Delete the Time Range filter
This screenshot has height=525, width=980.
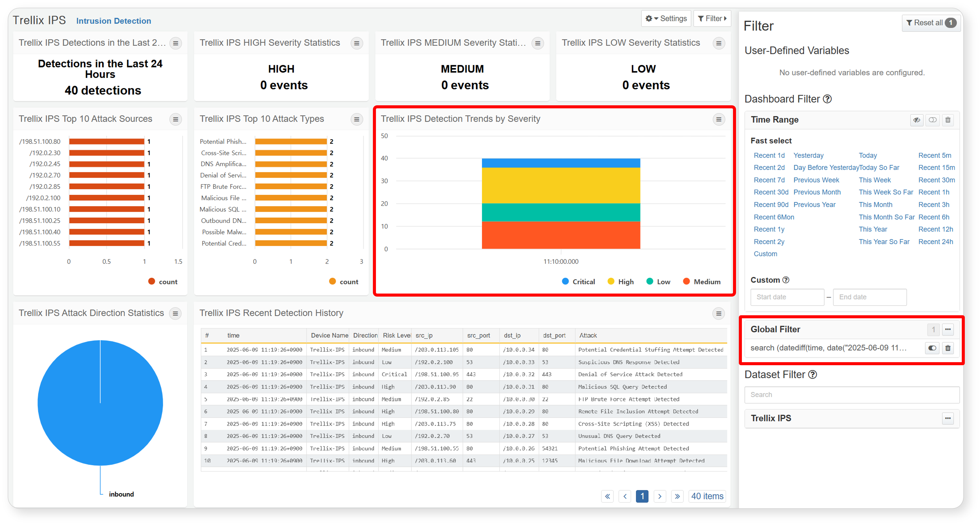click(x=948, y=120)
